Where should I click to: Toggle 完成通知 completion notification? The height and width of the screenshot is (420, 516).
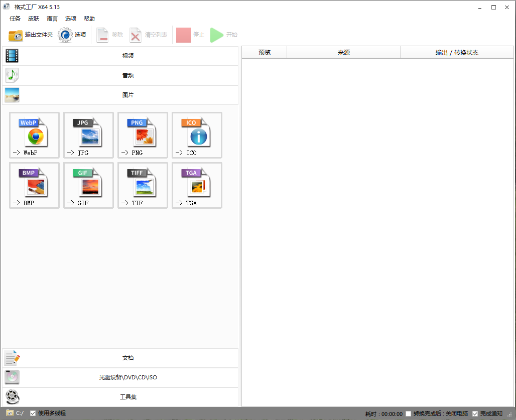coord(475,413)
